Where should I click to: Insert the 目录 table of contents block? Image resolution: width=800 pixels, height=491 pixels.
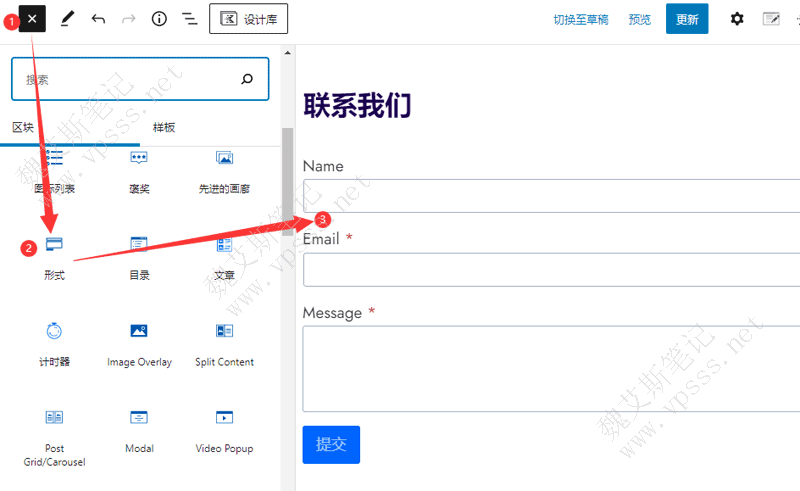pos(139,258)
